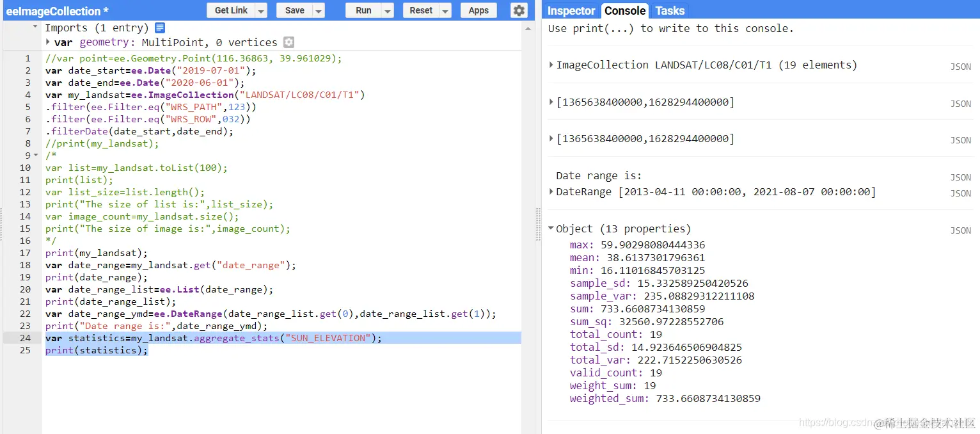This screenshot has width=980, height=434.
Task: Click the code editor vertical scrollbar
Action: (x=528, y=230)
